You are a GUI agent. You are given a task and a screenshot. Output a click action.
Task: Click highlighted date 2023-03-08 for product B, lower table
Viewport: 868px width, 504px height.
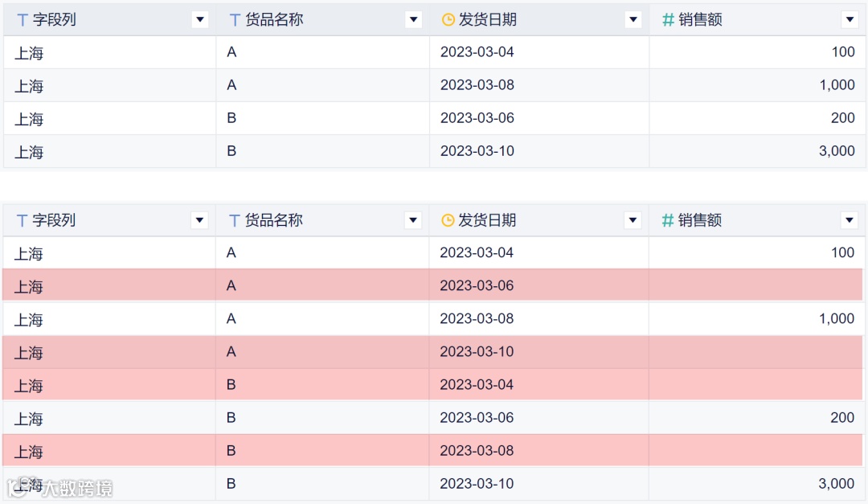(x=477, y=451)
